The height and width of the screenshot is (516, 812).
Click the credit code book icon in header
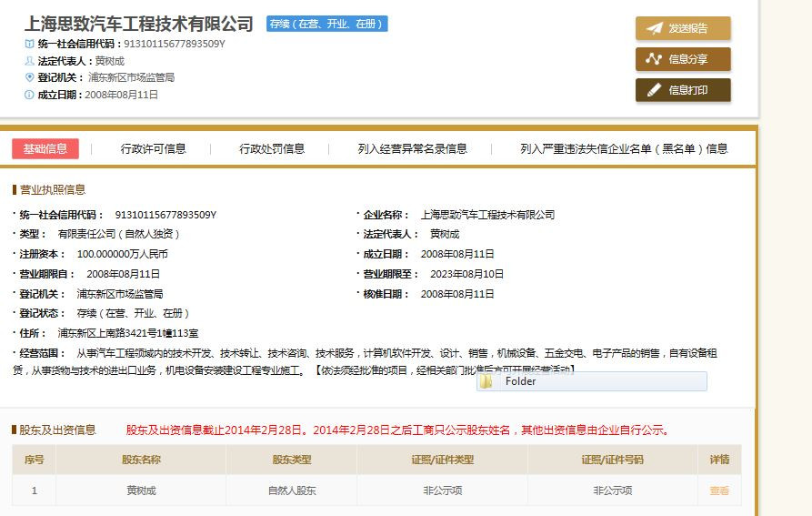coord(29,44)
